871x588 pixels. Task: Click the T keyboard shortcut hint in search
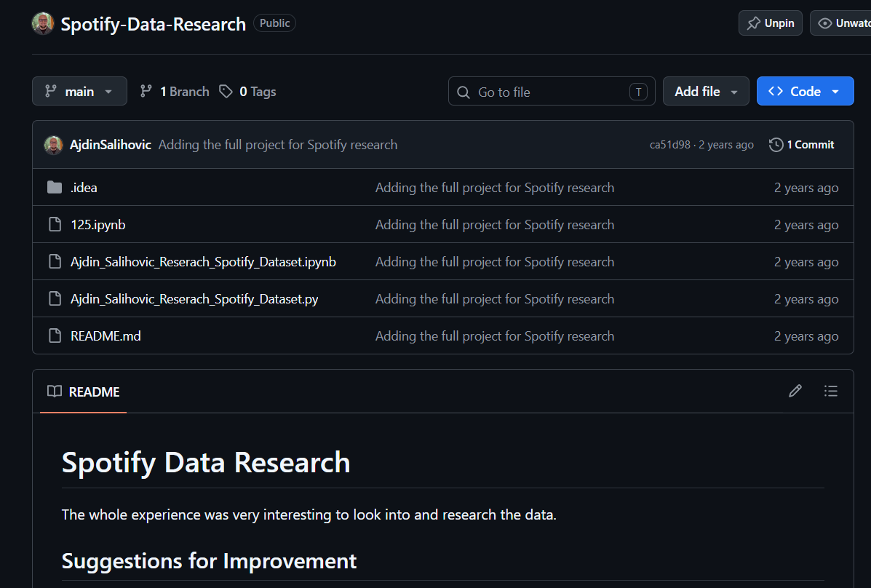(638, 92)
